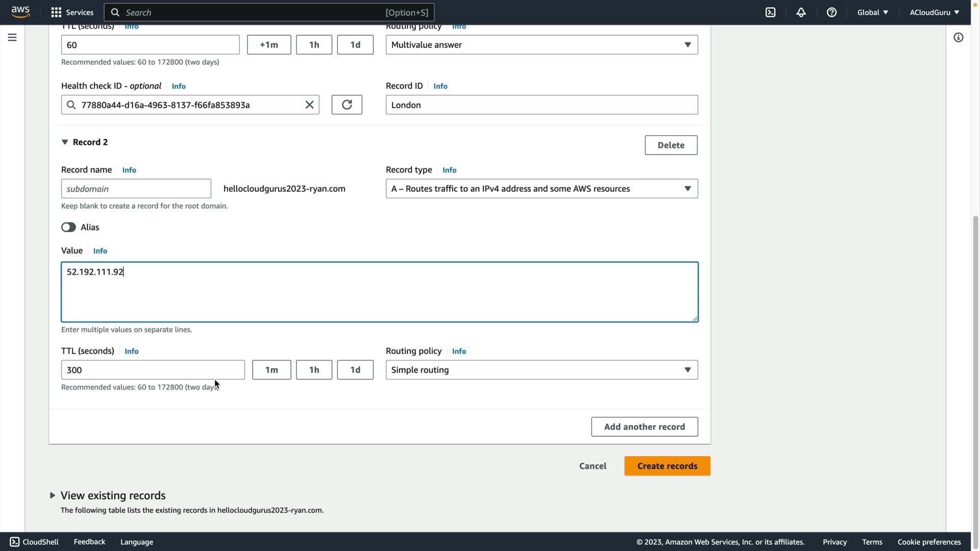Open the help question mark menu
The image size is (980, 551).
[x=831, y=12]
